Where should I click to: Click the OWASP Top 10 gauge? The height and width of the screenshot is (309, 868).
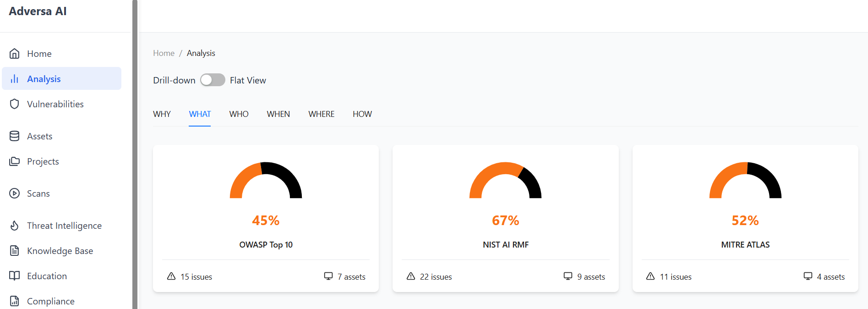266,180
